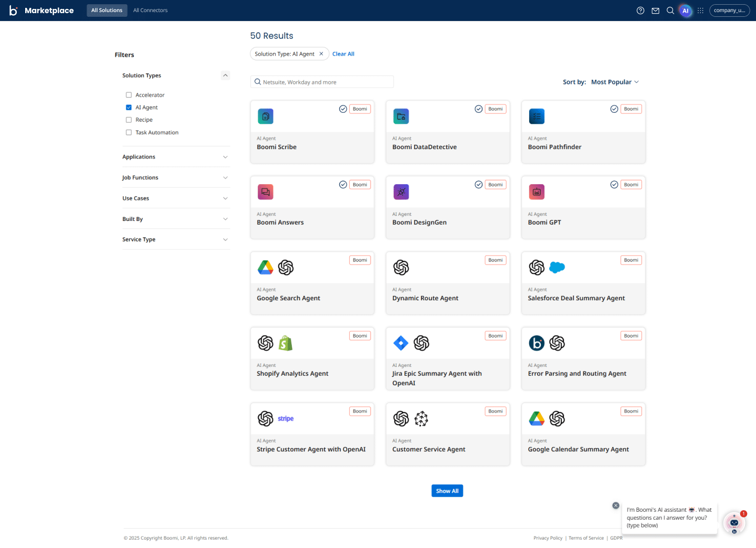Open the Terms of Service link

tap(586, 538)
